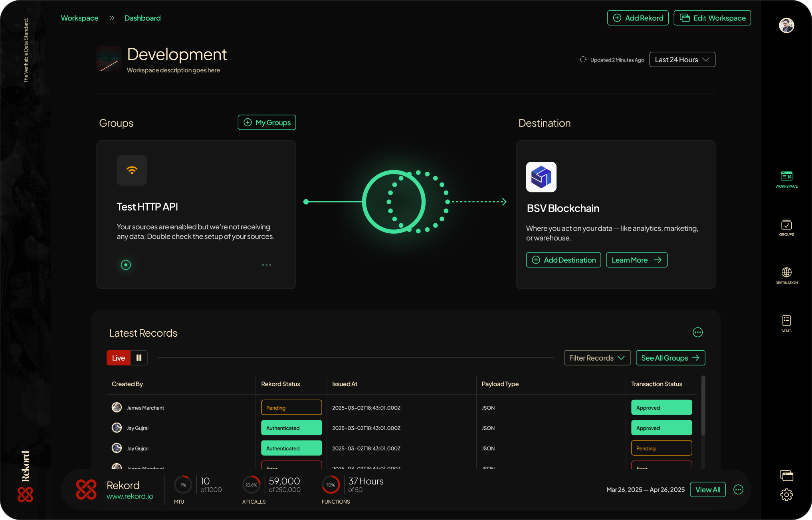The height and width of the screenshot is (520, 812).
Task: Toggle the Live records button
Action: [x=118, y=358]
